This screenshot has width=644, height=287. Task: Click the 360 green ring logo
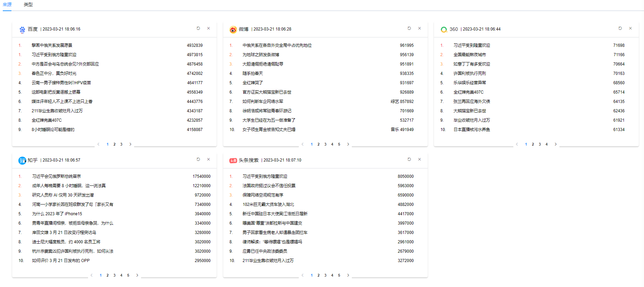444,29
